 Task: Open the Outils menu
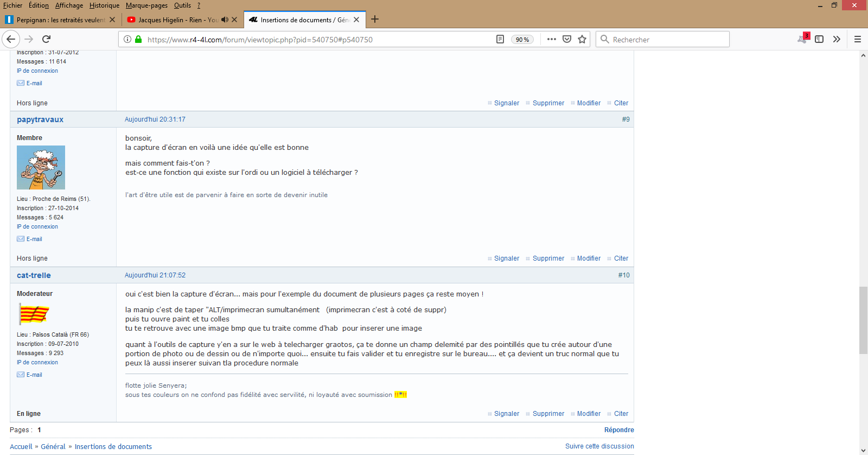(x=182, y=5)
